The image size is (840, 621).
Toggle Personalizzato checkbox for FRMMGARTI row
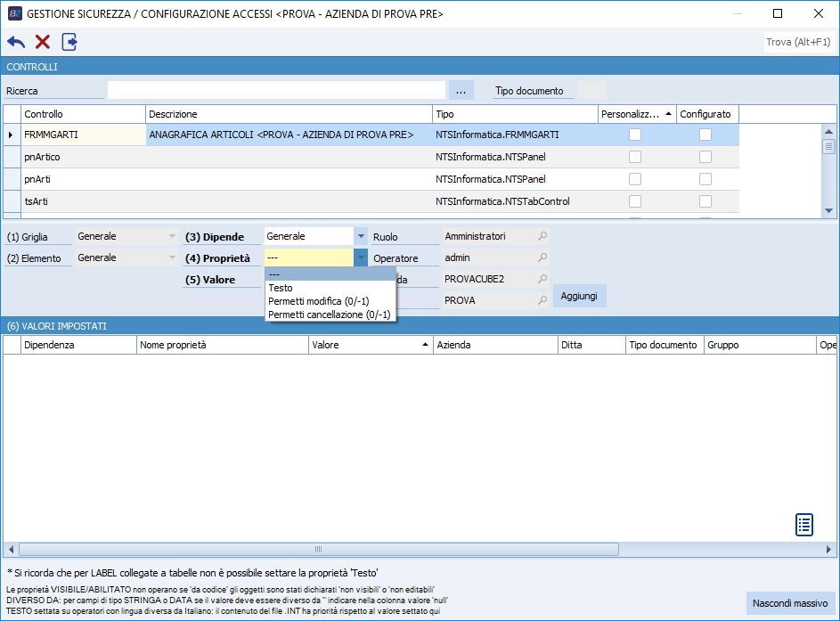point(635,135)
